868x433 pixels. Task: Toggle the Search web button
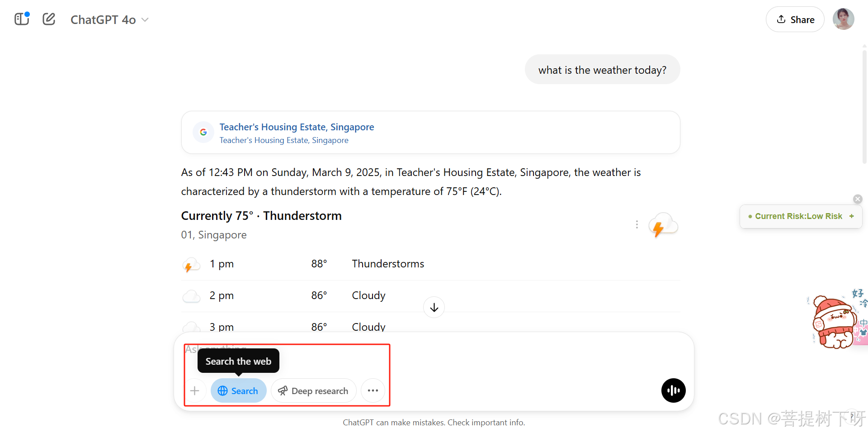pyautogui.click(x=238, y=390)
